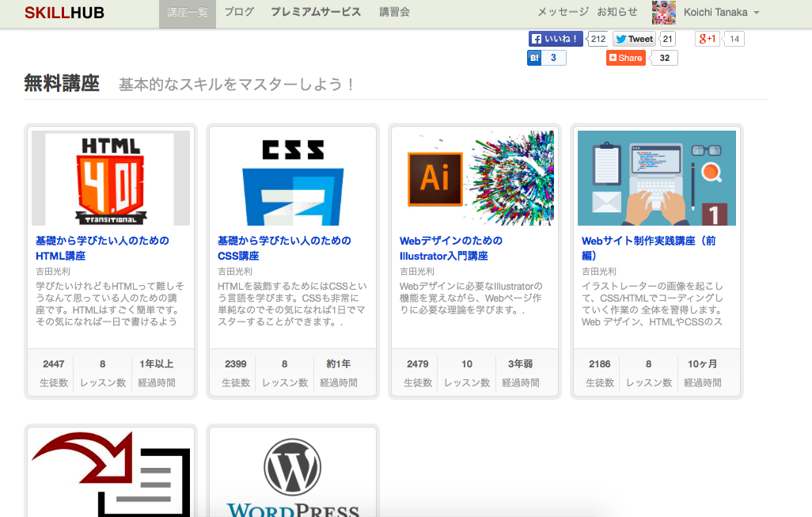Click the SKILLHUB logo

(65, 13)
